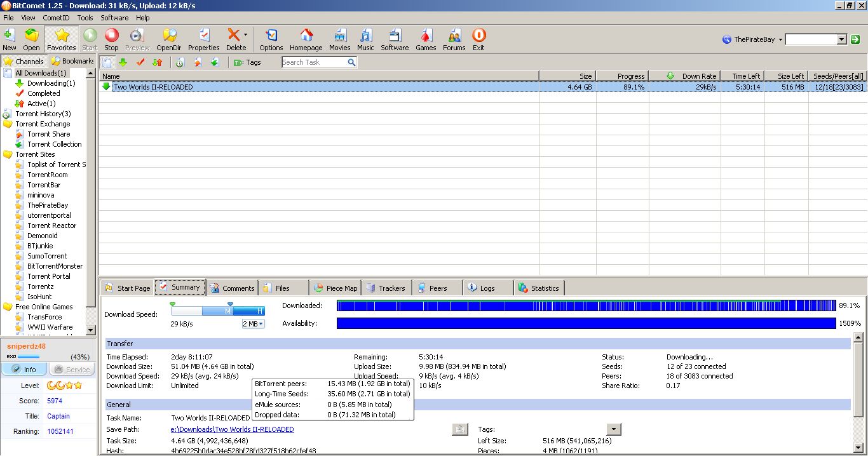The width and height of the screenshot is (868, 456).
Task: Click the green go arrow search button
Action: [855, 39]
